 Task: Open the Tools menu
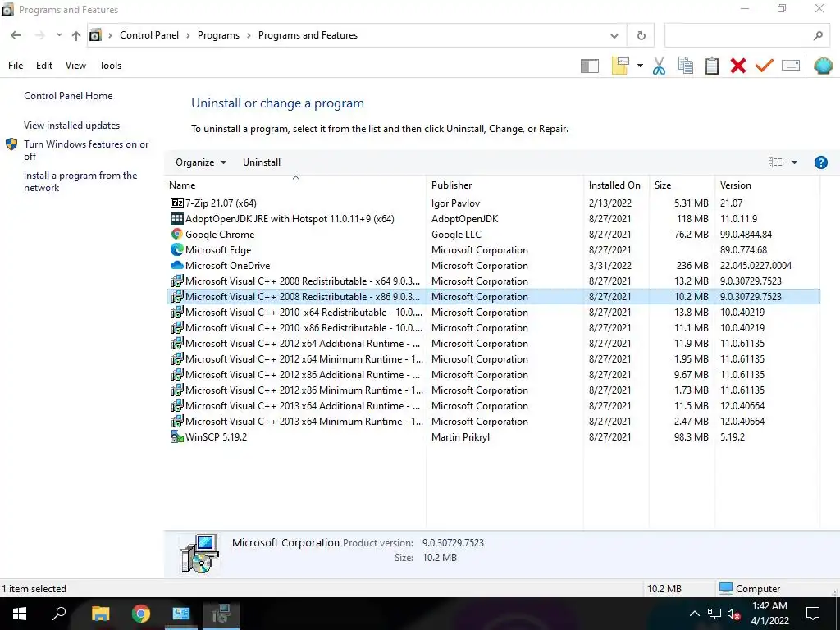tap(111, 66)
